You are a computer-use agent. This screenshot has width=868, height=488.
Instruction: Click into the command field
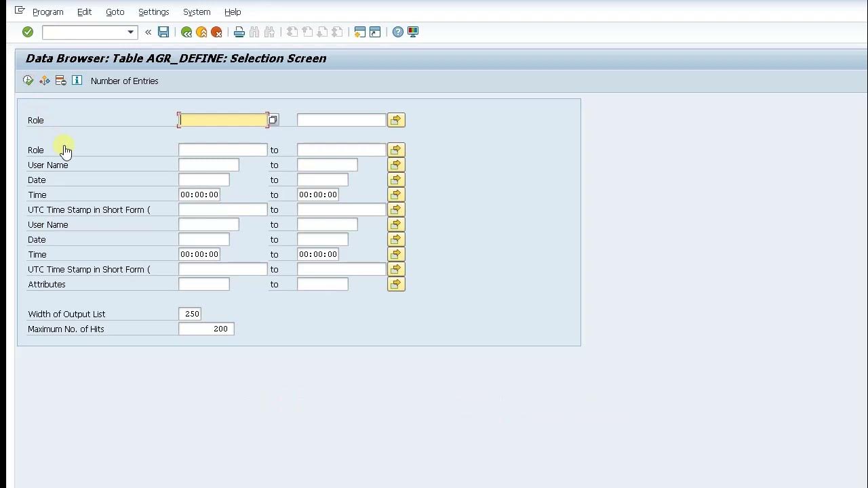84,32
